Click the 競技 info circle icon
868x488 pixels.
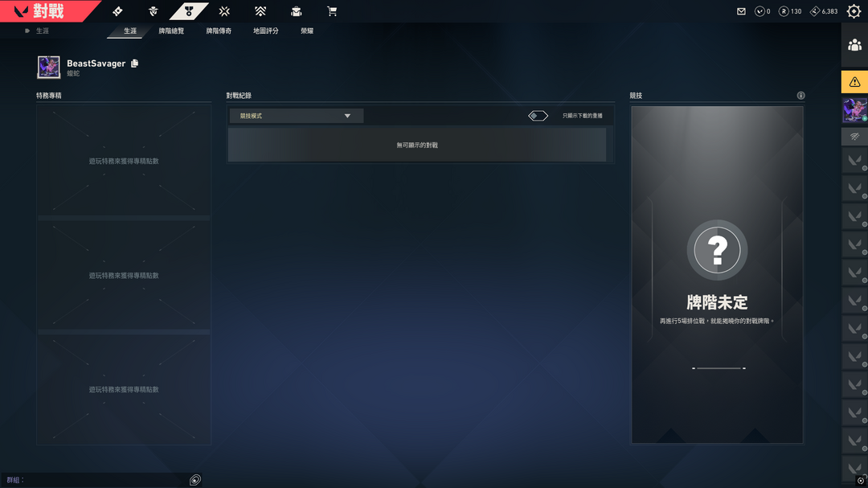(800, 96)
